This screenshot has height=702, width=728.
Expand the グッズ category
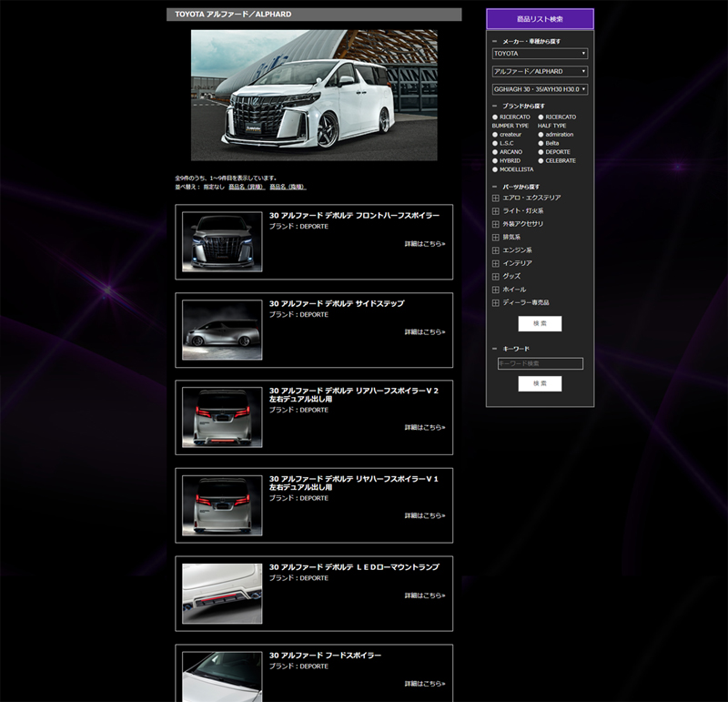pyautogui.click(x=495, y=277)
